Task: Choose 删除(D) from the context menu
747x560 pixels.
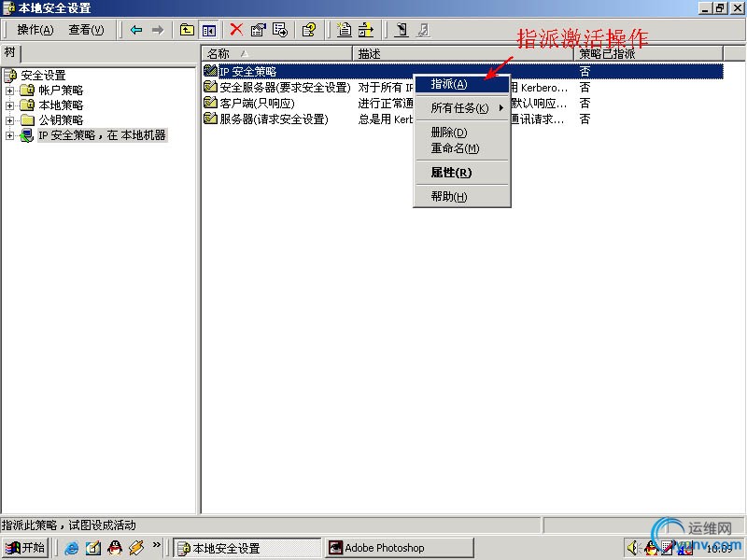Action: click(461, 132)
